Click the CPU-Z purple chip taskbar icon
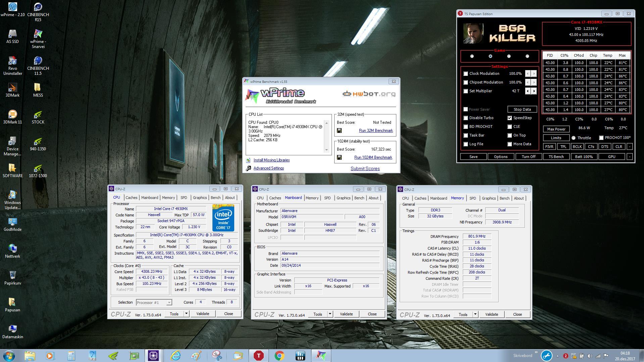 153,355
